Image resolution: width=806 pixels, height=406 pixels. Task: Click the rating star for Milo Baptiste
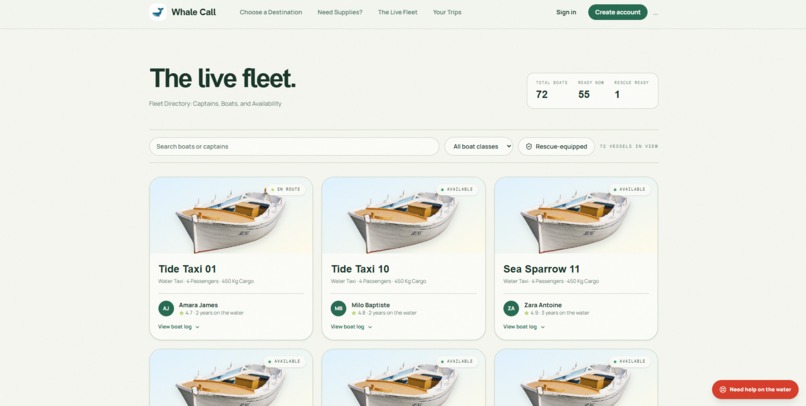click(354, 313)
